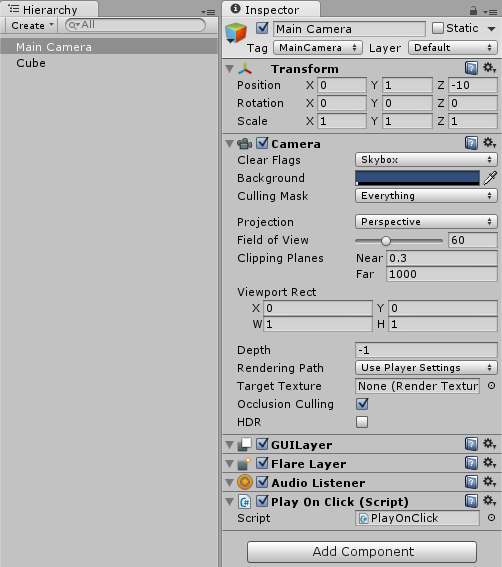Enable the Static checkbox

pyautogui.click(x=438, y=28)
